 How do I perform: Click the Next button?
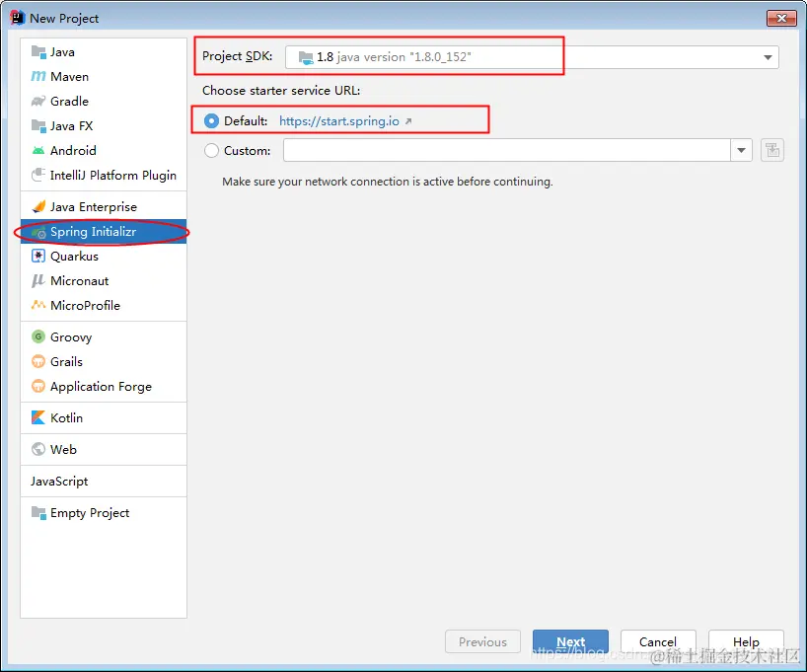coord(570,641)
